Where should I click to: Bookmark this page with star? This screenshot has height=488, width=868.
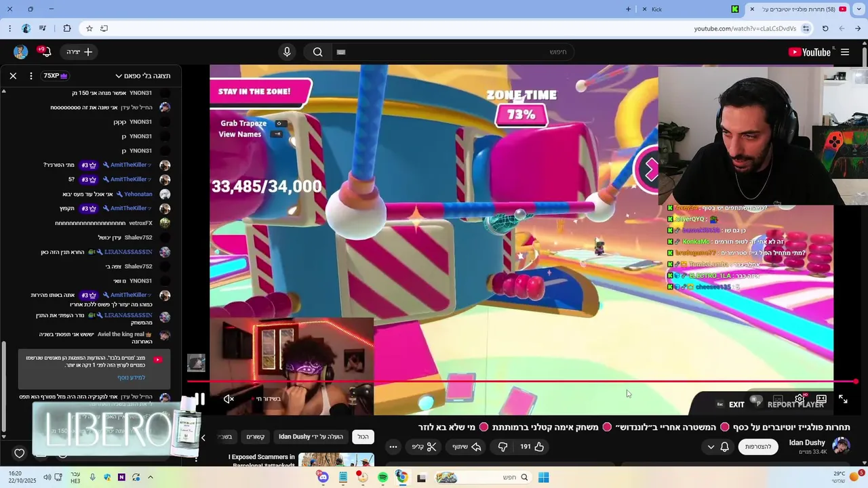89,28
